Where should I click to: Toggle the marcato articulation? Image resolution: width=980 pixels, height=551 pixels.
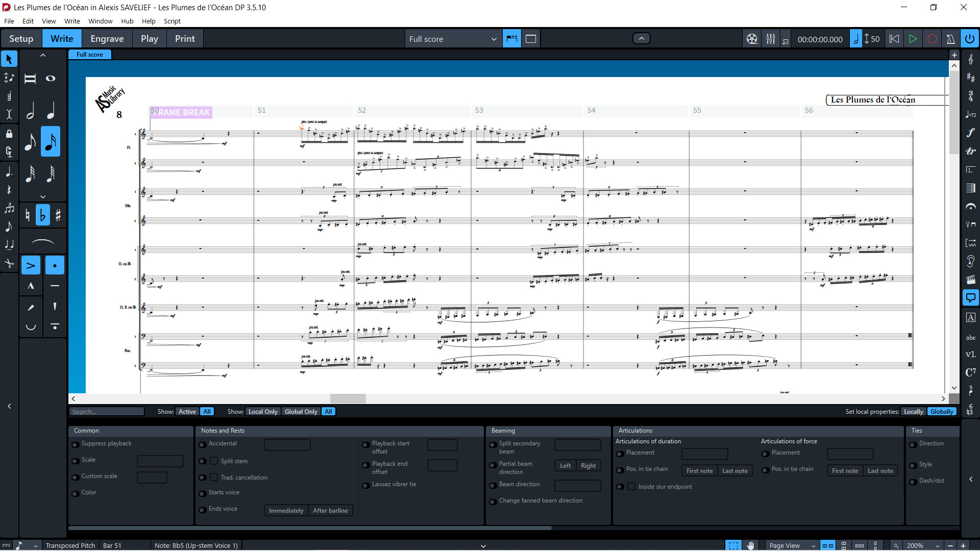tap(31, 286)
